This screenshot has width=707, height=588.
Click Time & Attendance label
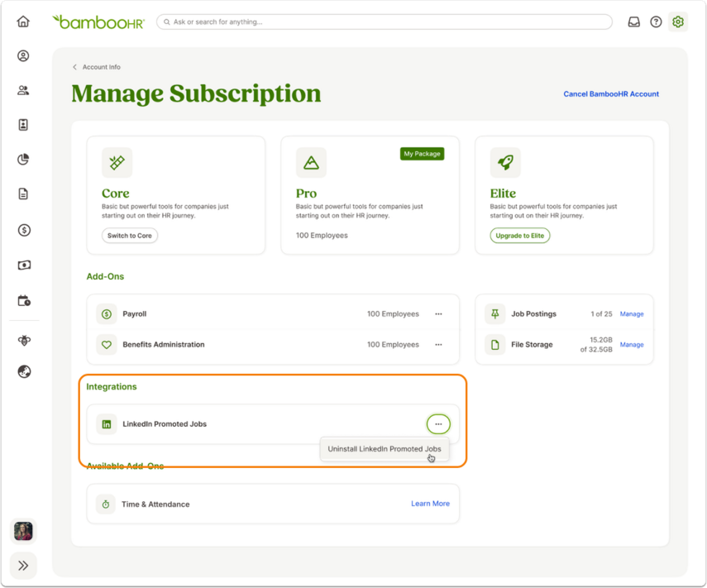point(155,504)
